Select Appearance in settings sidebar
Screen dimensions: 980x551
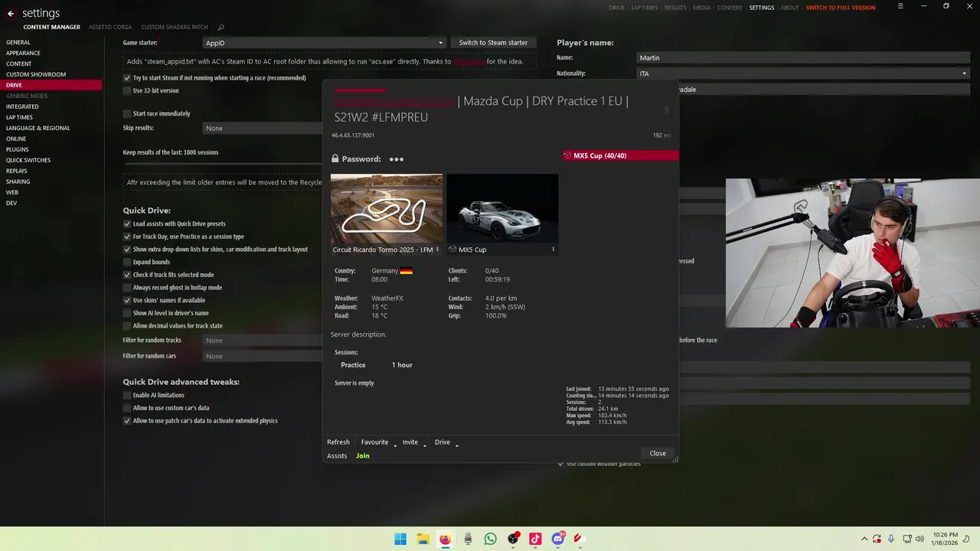click(23, 53)
